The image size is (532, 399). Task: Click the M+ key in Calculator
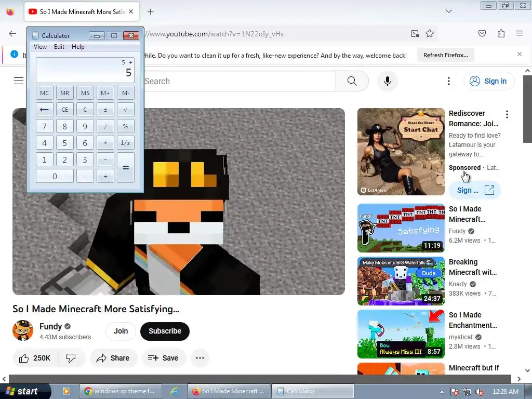[105, 93]
